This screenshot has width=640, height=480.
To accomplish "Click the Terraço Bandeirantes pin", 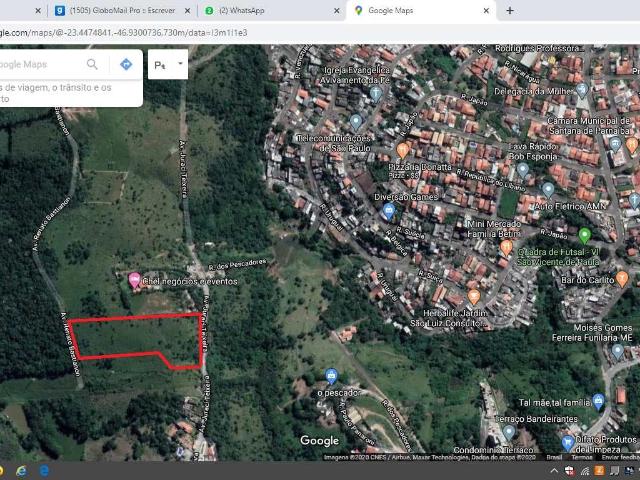I will 509,433.
